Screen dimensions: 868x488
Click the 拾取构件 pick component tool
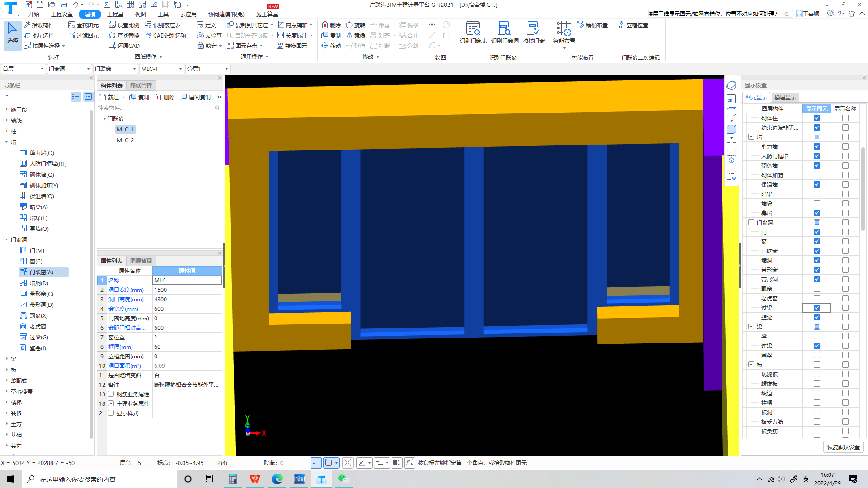point(39,25)
